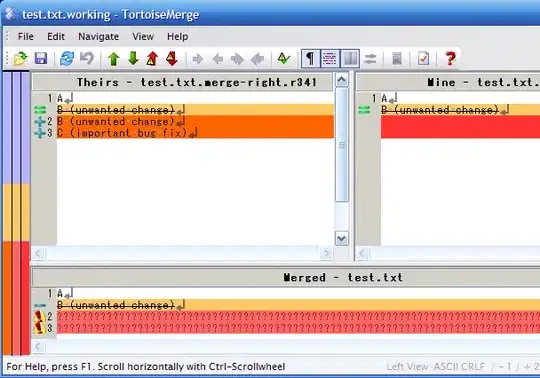The width and height of the screenshot is (540, 378).
Task: Select conflicted line 3 of question marks in Merged
Action: (298, 328)
